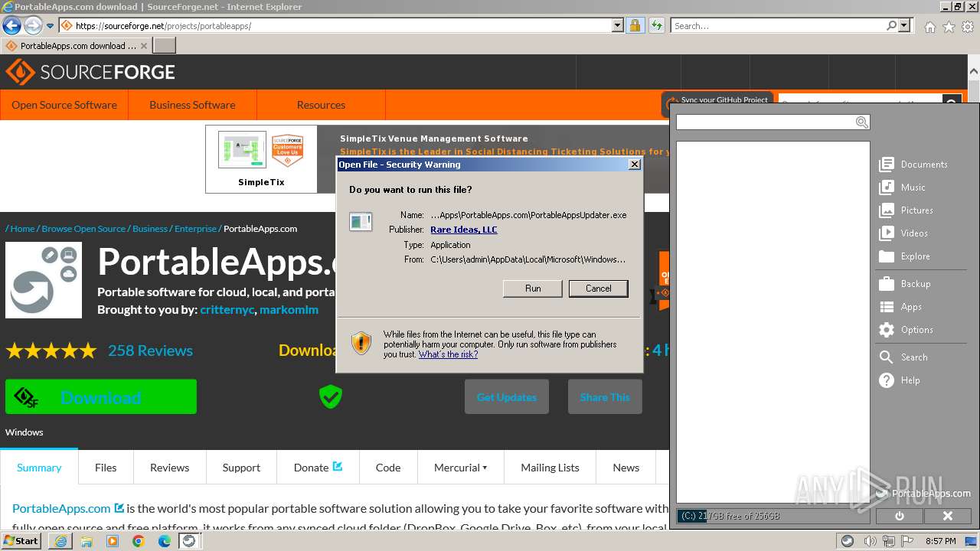Click the Refresh button in address bar
The width and height of the screenshot is (980, 551).
[656, 25]
